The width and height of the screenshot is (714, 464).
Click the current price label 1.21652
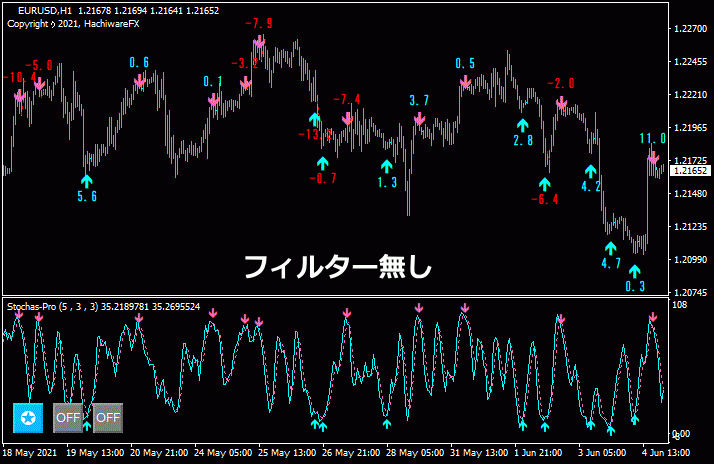pyautogui.click(x=685, y=171)
